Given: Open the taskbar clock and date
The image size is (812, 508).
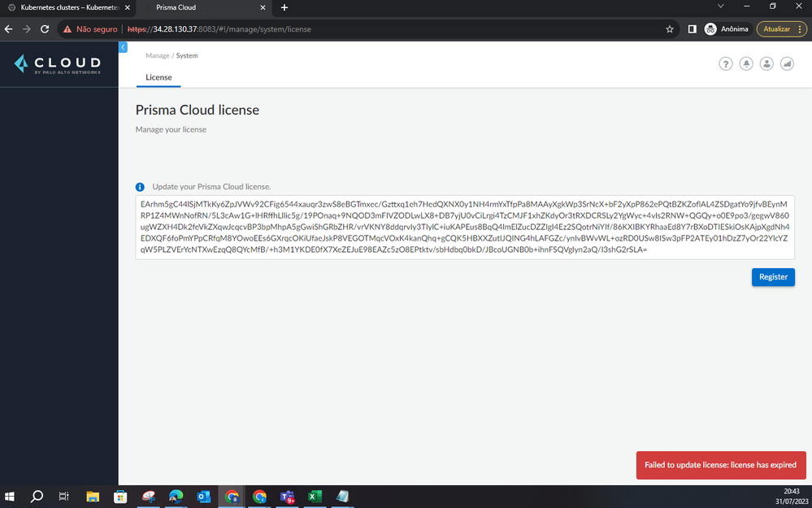Looking at the screenshot, I should 792,497.
